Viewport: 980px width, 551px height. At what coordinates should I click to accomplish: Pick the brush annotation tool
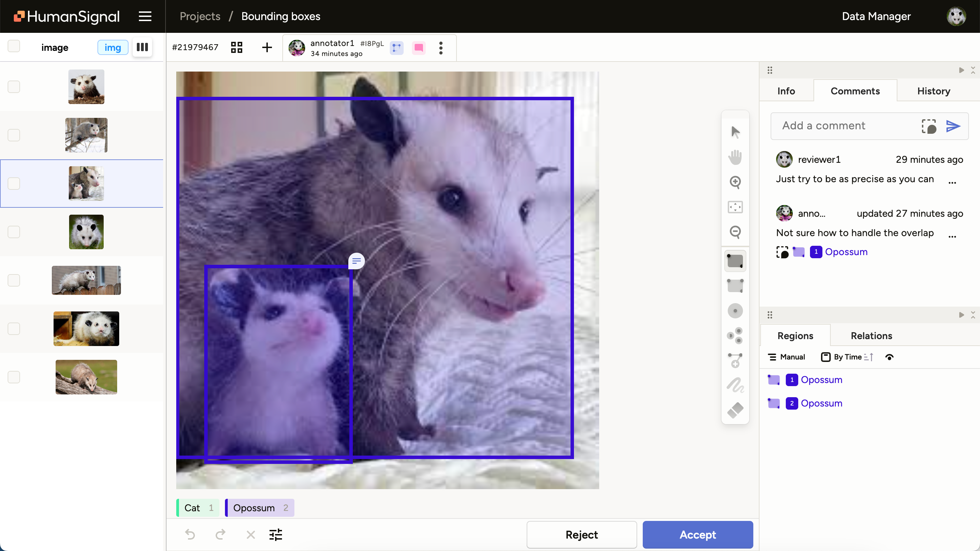pos(735,385)
